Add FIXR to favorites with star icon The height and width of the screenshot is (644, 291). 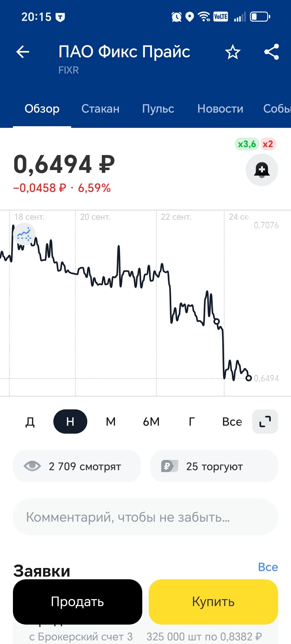[x=233, y=52]
